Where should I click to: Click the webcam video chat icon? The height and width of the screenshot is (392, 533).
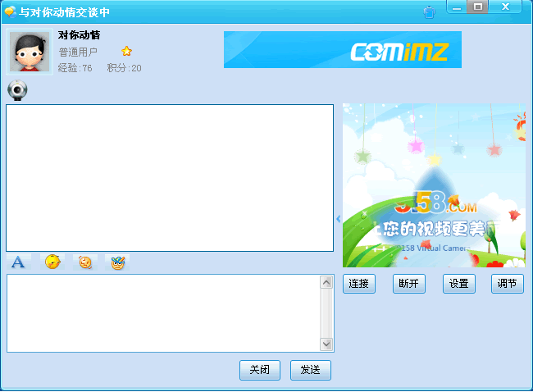[x=17, y=90]
